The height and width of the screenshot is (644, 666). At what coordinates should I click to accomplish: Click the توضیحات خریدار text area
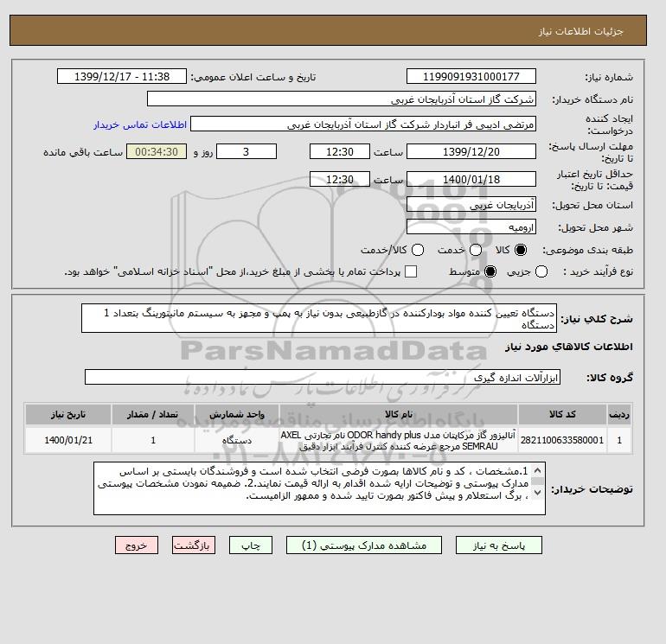[x=319, y=488]
